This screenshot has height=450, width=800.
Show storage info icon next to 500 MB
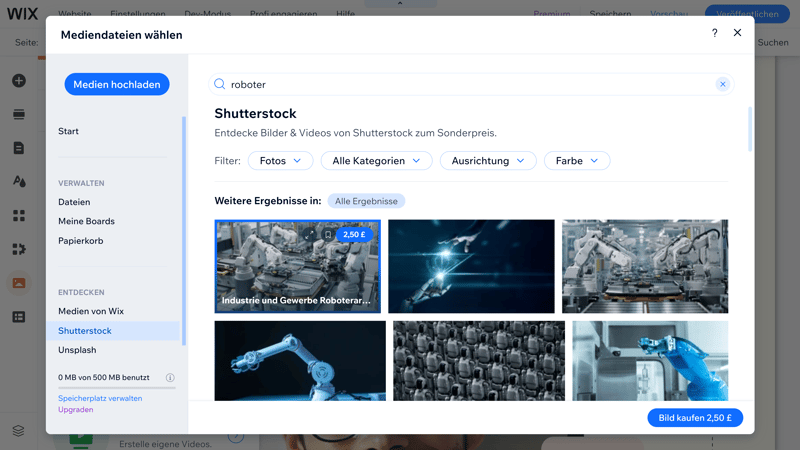(x=170, y=378)
